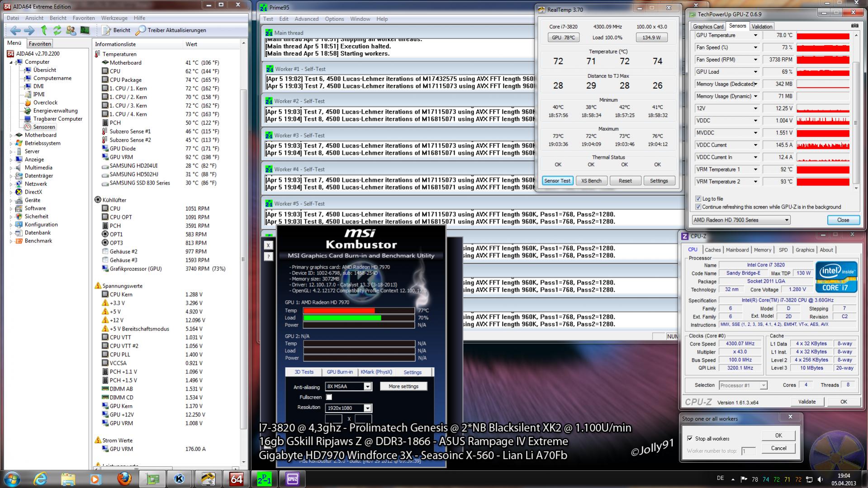The height and width of the screenshot is (488, 868).
Task: Uncheck Stop all workers checkbox
Action: click(x=690, y=438)
